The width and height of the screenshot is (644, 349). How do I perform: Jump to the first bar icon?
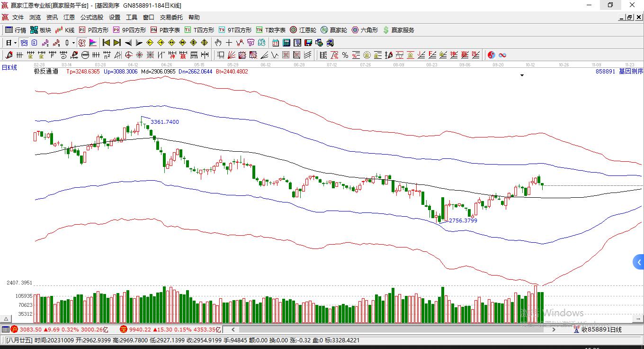point(106,43)
